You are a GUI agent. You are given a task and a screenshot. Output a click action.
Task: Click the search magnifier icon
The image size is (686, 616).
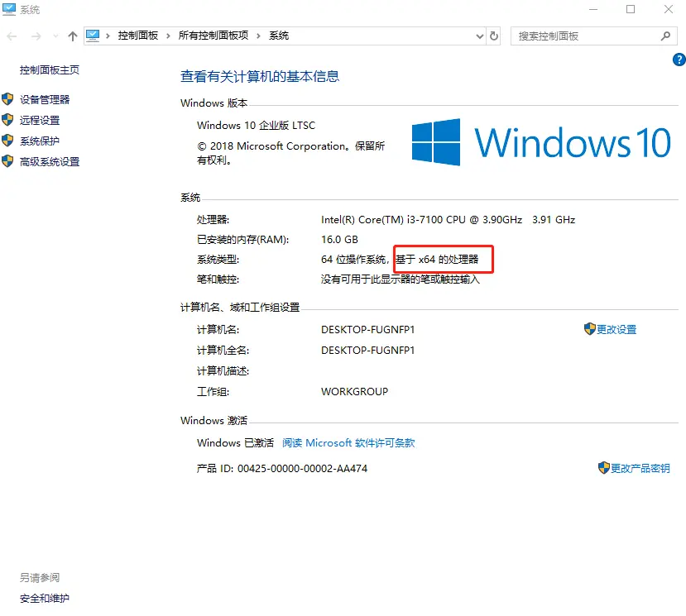click(x=665, y=36)
